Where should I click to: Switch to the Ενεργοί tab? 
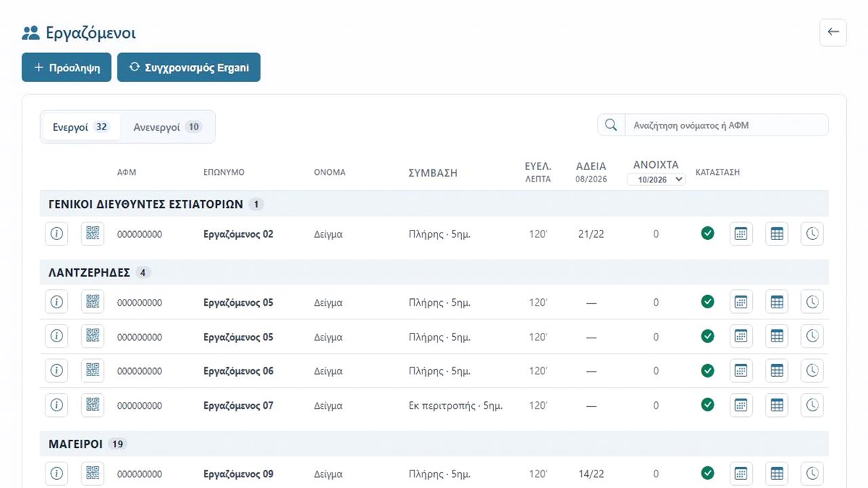point(81,127)
